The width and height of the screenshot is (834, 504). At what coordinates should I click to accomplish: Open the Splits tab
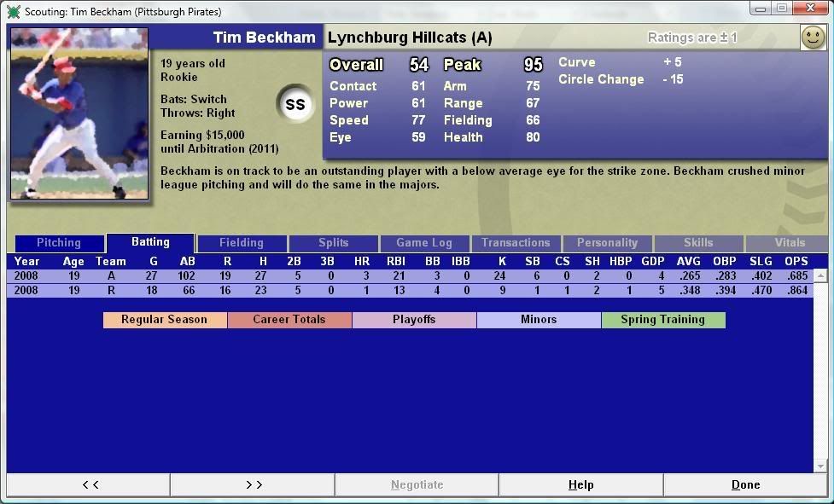click(333, 243)
